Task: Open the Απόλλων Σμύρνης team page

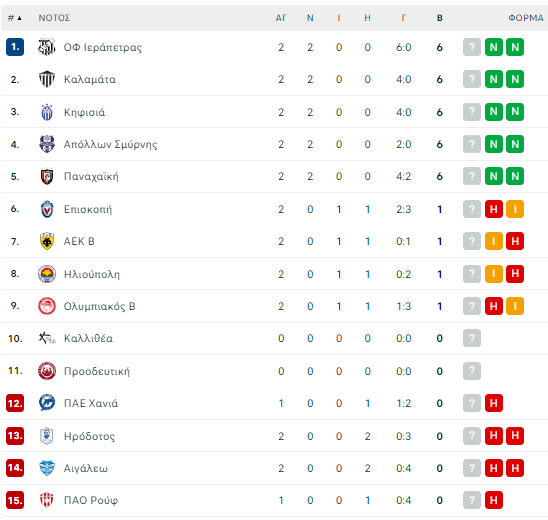Action: pos(110,144)
